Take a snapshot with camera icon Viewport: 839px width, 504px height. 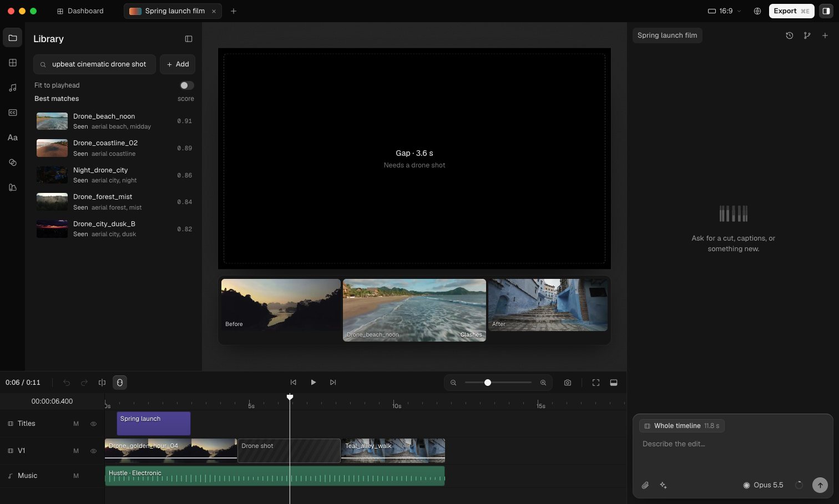tap(568, 383)
